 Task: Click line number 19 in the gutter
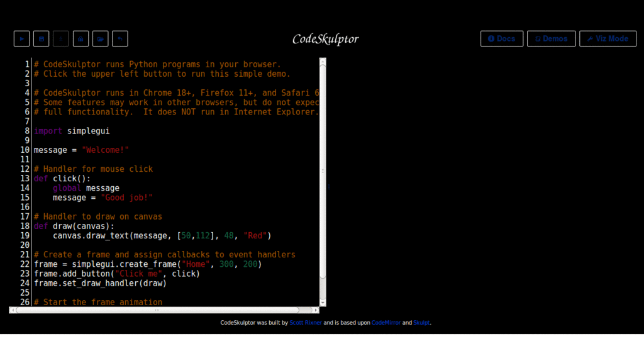(x=25, y=236)
